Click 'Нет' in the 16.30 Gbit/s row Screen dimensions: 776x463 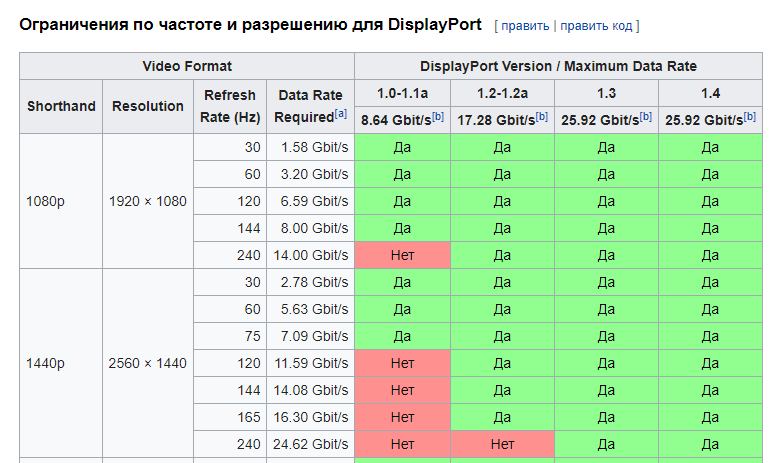pyautogui.click(x=402, y=417)
